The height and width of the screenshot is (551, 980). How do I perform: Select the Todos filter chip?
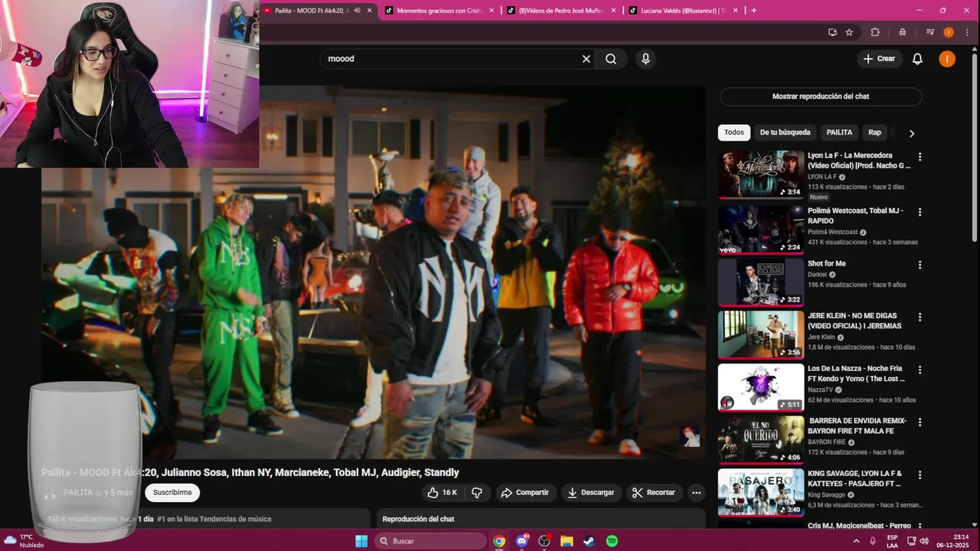(x=733, y=132)
